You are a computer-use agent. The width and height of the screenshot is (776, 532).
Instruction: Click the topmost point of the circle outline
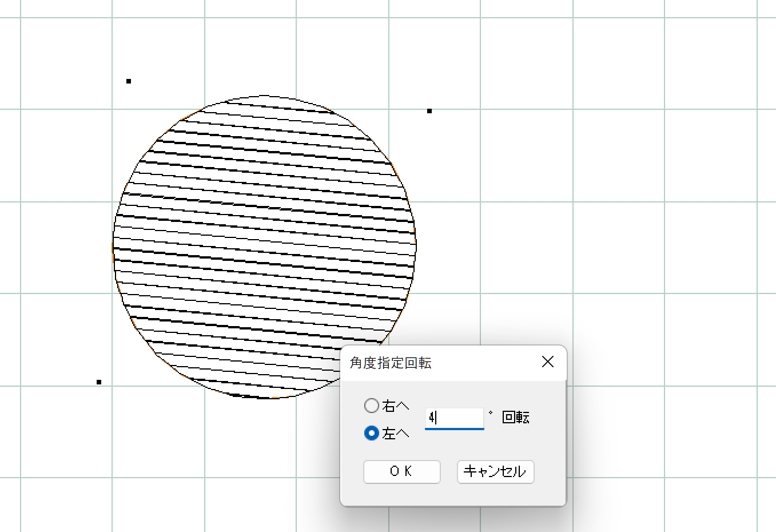(x=264, y=96)
